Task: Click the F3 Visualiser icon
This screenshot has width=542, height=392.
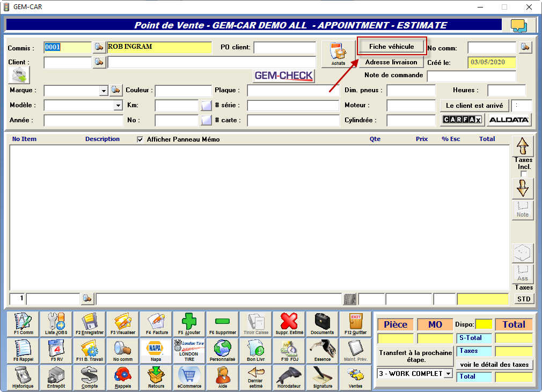Action: [x=123, y=324]
